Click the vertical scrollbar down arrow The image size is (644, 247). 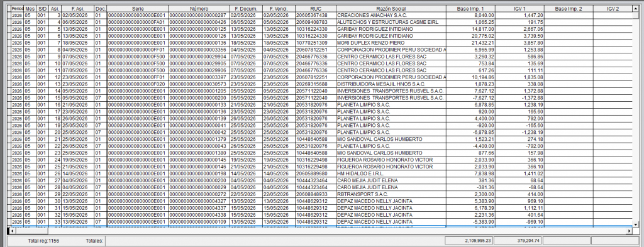point(636,224)
